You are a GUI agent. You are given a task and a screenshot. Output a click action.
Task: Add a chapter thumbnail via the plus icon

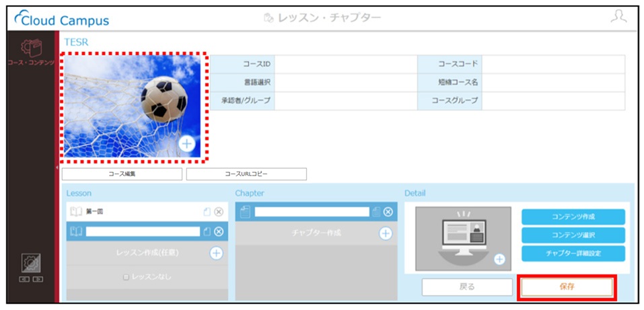499,259
